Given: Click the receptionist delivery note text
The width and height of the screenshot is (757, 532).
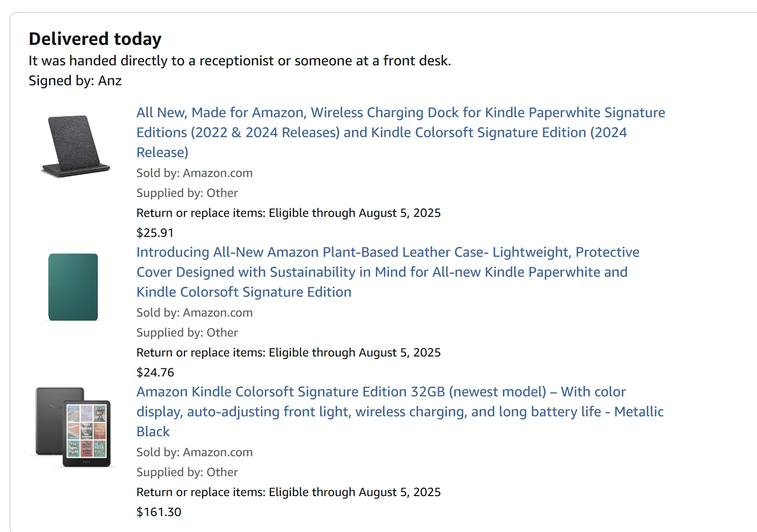Looking at the screenshot, I should pyautogui.click(x=240, y=61).
